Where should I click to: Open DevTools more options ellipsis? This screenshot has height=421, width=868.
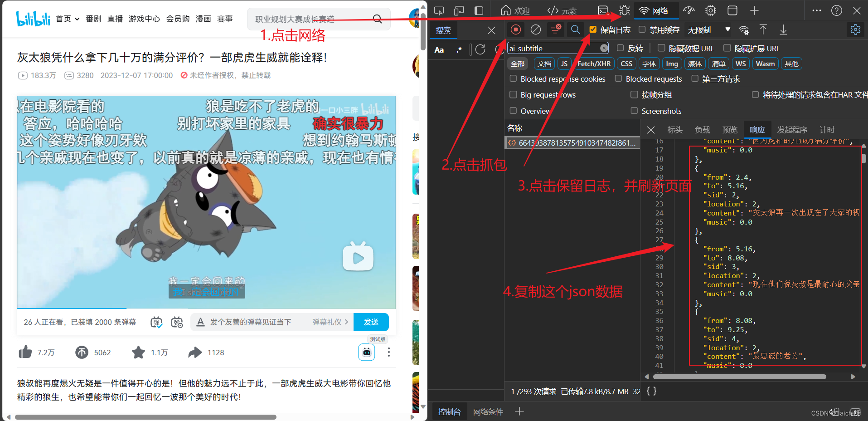tap(817, 10)
